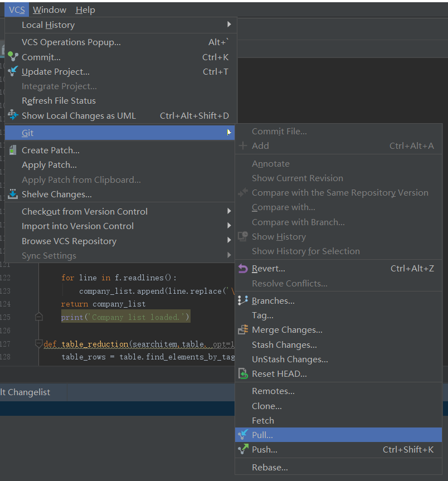The image size is (448, 481).
Task: Select Fetch in the Git submenu
Action: click(339, 421)
